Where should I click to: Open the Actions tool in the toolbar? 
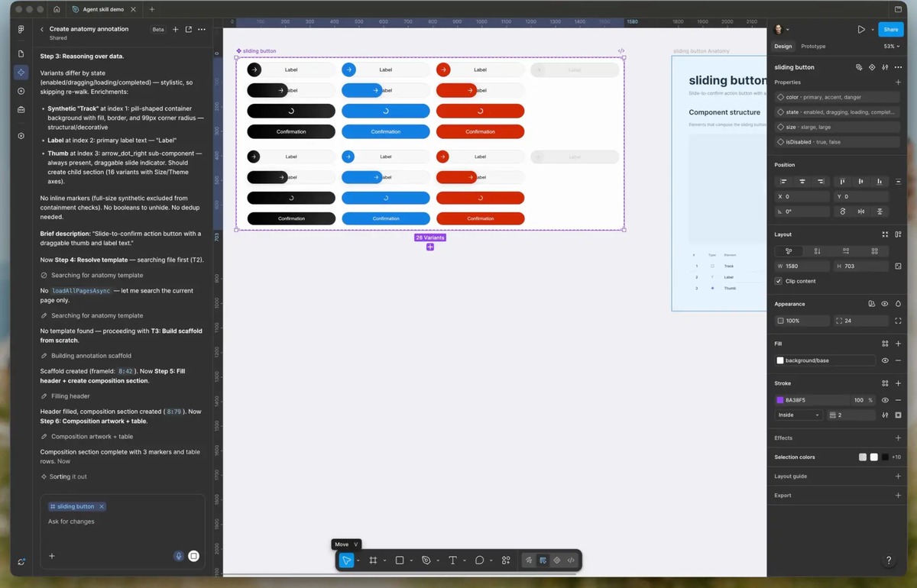point(506,560)
